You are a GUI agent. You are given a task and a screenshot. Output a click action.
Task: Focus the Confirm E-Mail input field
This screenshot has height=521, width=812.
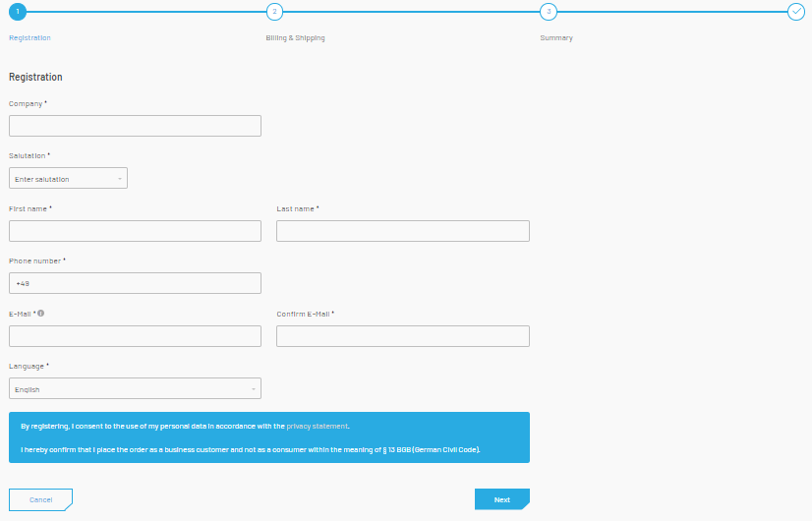[x=403, y=336]
